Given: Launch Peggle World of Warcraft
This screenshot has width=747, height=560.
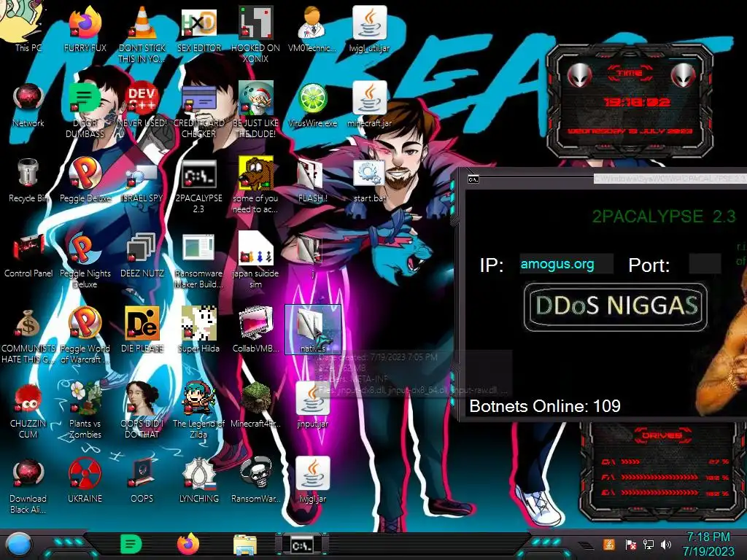Looking at the screenshot, I should pos(85,335).
